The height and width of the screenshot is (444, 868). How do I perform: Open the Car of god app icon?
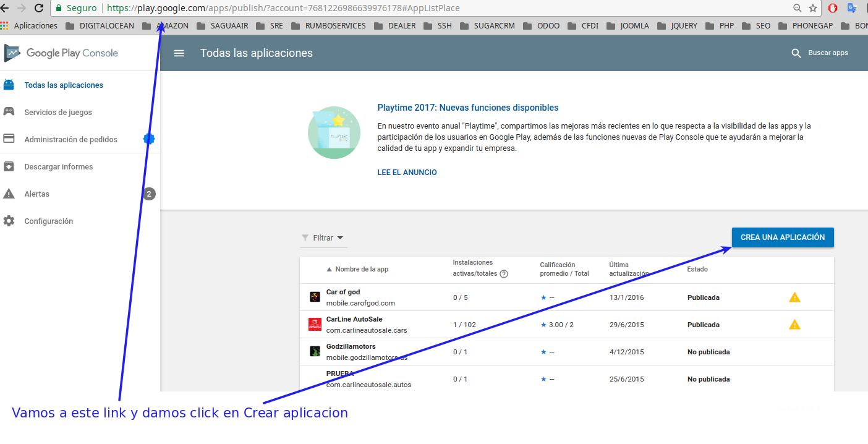315,297
